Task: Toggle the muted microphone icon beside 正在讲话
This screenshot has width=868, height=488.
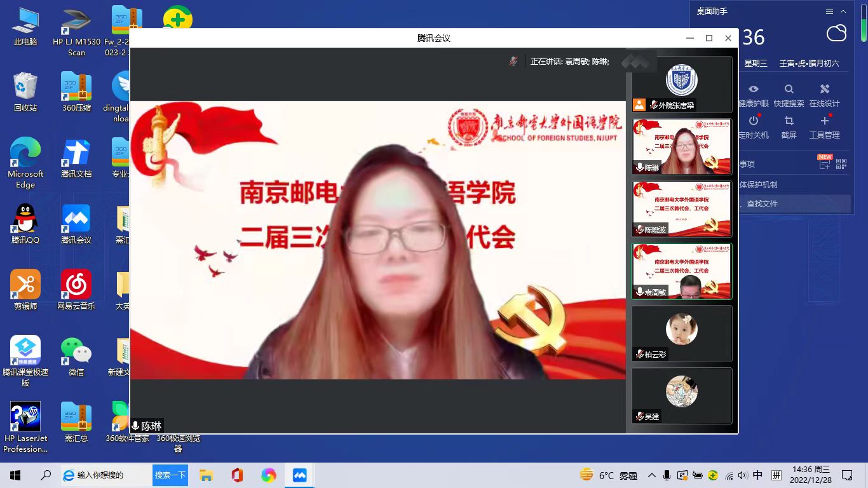Action: [x=513, y=62]
